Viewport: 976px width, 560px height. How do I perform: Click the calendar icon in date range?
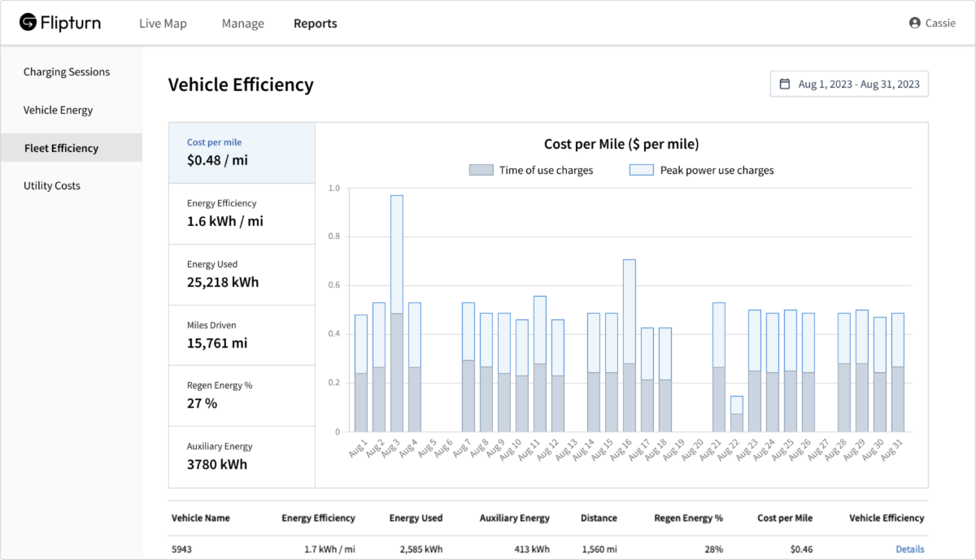point(785,84)
